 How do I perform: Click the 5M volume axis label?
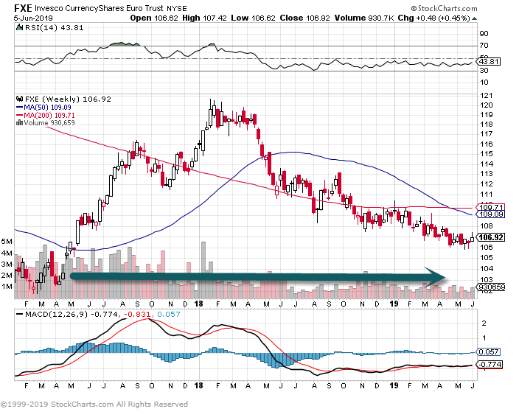7,242
